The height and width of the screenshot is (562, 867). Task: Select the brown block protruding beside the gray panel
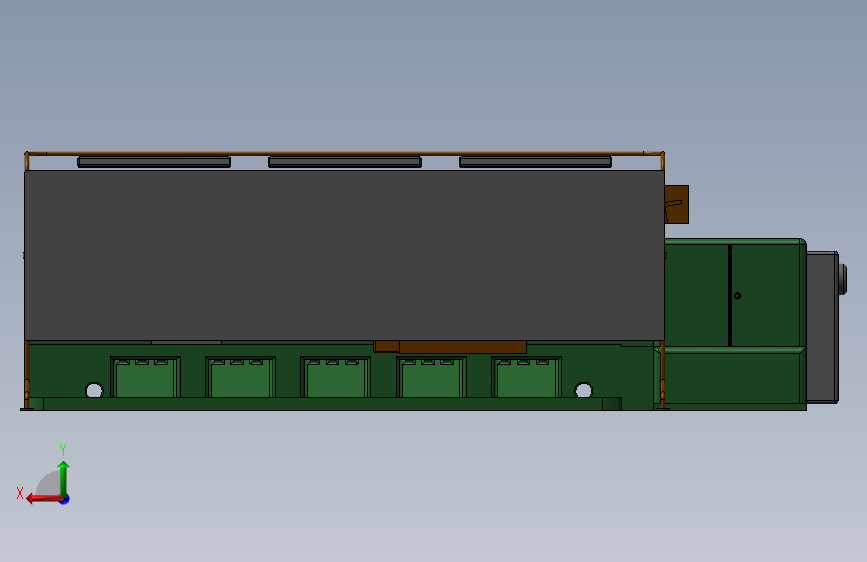(677, 205)
